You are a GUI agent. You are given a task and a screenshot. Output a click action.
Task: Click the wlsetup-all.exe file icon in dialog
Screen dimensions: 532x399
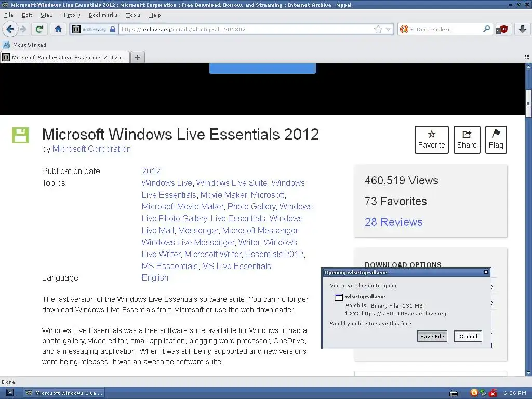[x=339, y=297]
